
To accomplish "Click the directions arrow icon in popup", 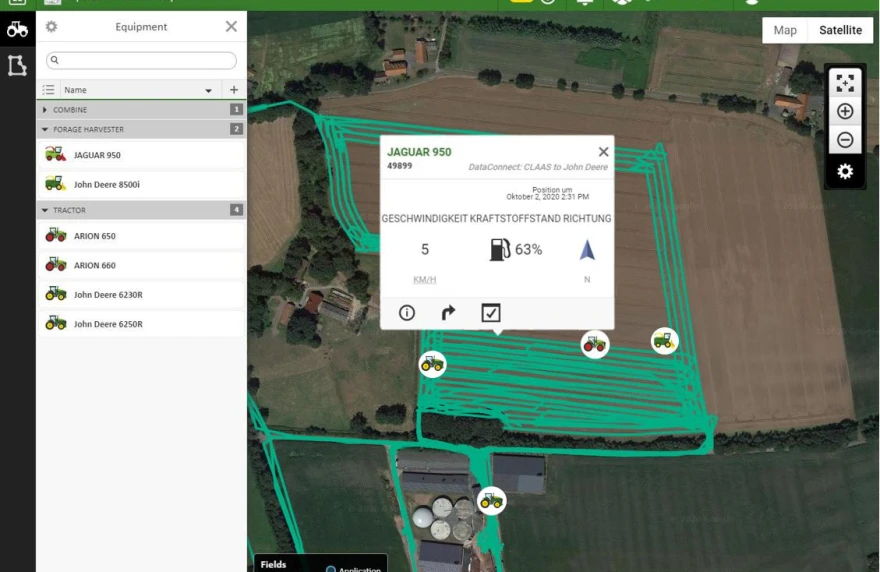I will [448, 313].
